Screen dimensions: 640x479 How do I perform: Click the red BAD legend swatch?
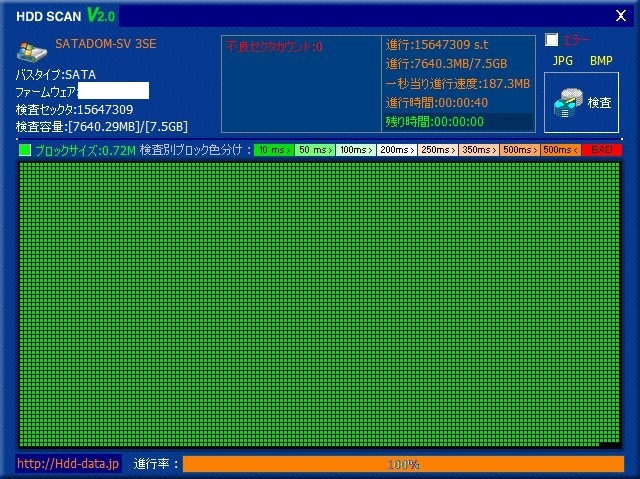(602, 150)
